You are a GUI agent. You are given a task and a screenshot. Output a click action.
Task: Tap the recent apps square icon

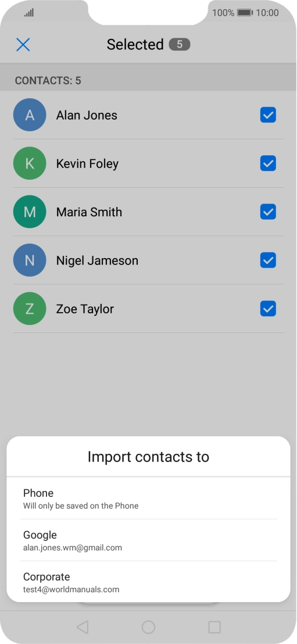[x=214, y=627]
